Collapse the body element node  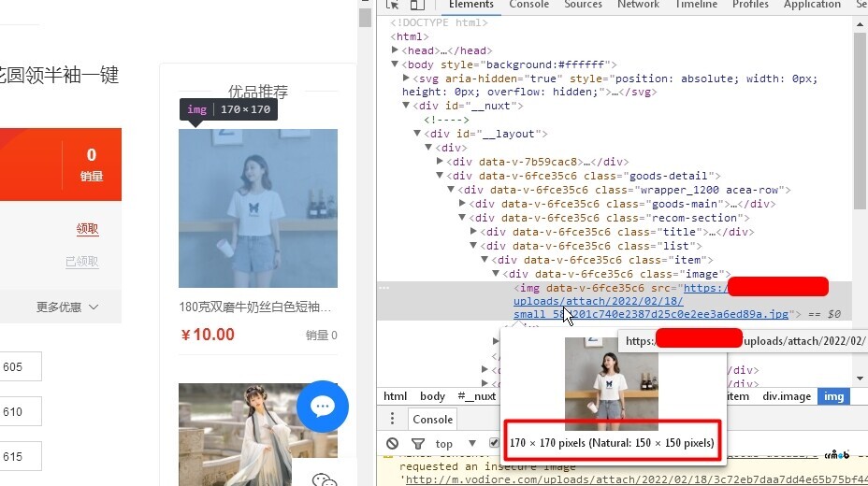click(395, 64)
